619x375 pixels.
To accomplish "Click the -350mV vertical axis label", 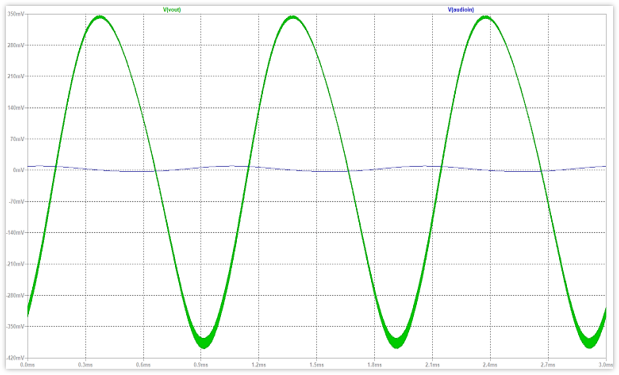I will point(15,326).
